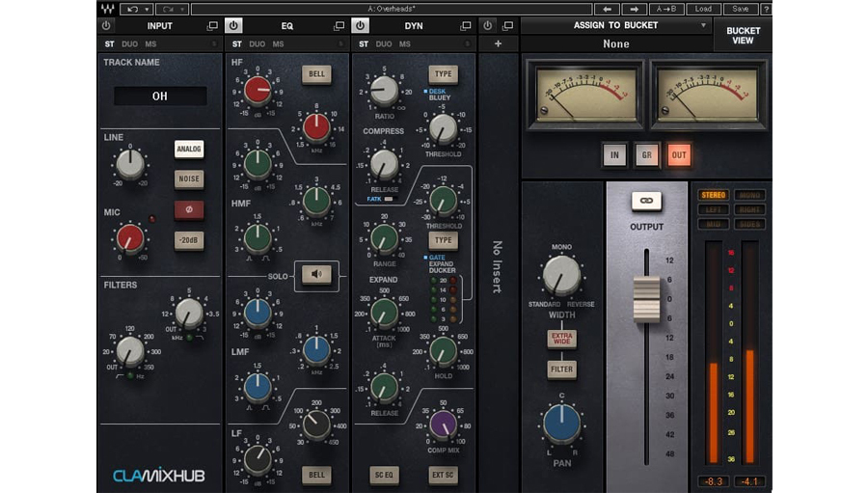Add an insert with the plus icon
Screen dimensions: 868x493
(498, 43)
